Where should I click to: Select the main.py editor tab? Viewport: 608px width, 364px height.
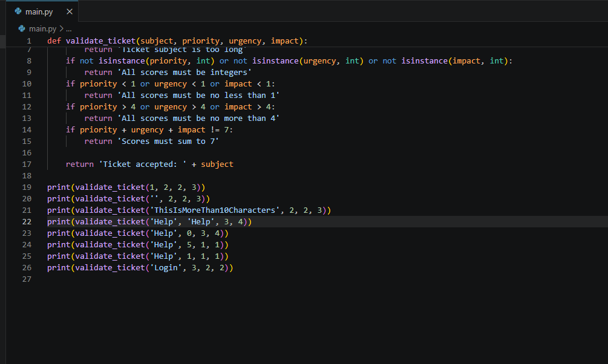pos(42,11)
